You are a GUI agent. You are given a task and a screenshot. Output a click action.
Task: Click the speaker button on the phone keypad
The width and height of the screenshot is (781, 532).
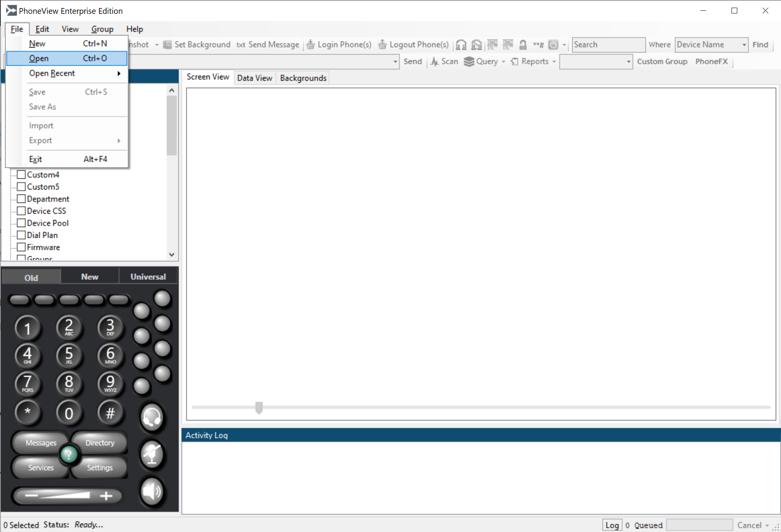pyautogui.click(x=152, y=491)
